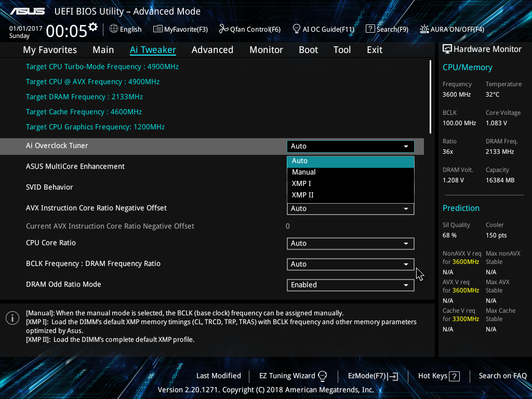This screenshot has height=399, width=532.
Task: Select the ASUS MultiCore Enhancement row
Action: point(75,167)
